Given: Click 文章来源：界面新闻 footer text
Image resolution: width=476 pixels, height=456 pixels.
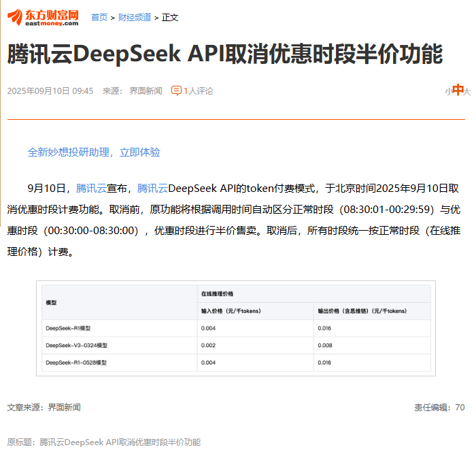Looking at the screenshot, I should click(x=44, y=408).
